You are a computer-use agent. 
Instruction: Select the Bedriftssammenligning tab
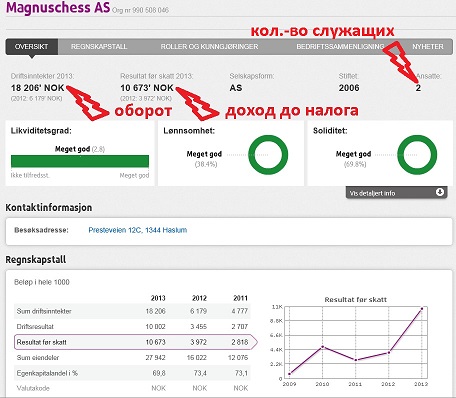(x=340, y=47)
